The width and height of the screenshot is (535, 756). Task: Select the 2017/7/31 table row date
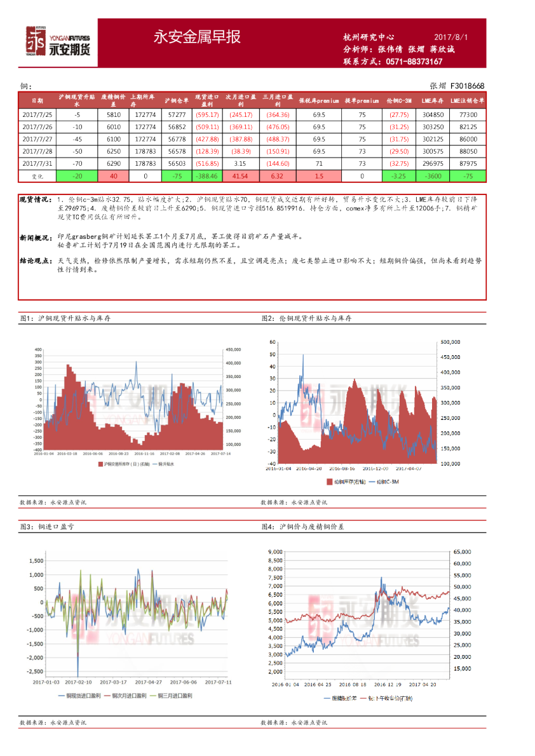click(37, 163)
